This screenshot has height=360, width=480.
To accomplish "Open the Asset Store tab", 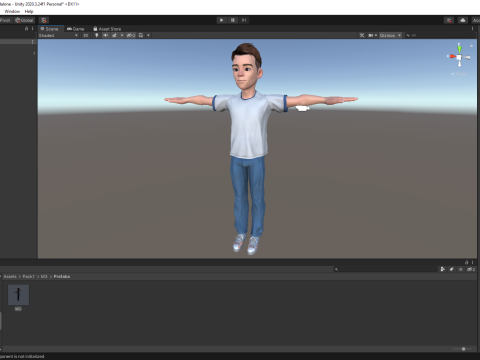I will (107, 29).
